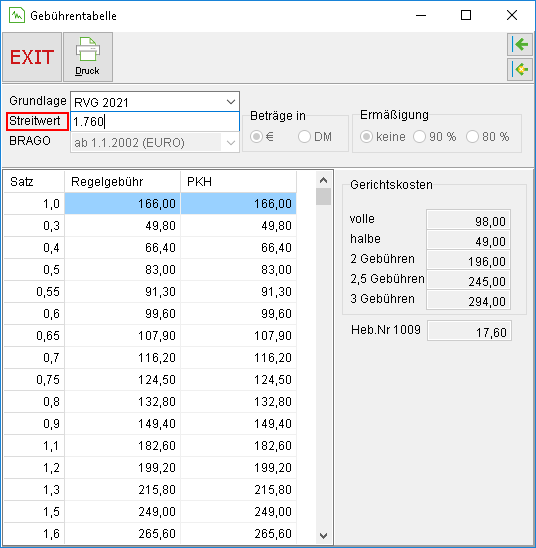Click the yellow-marked green arrow icon
536x548 pixels.
(x=520, y=69)
